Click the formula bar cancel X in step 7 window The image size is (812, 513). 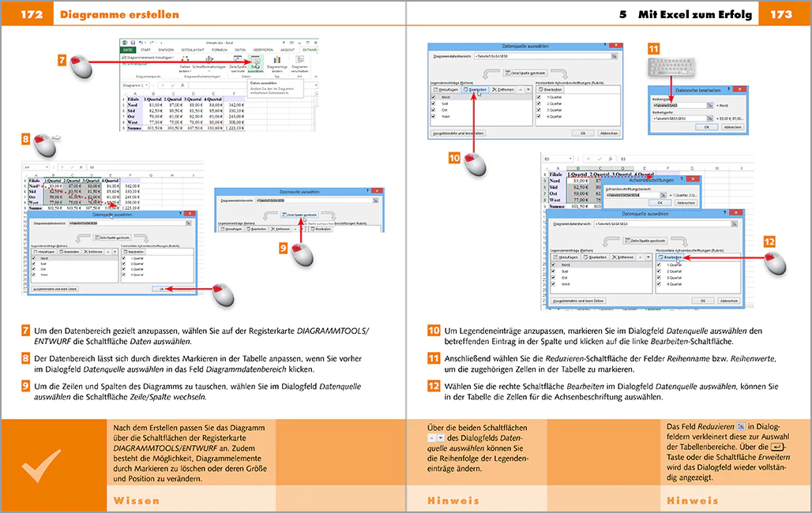pyautogui.click(x=163, y=85)
